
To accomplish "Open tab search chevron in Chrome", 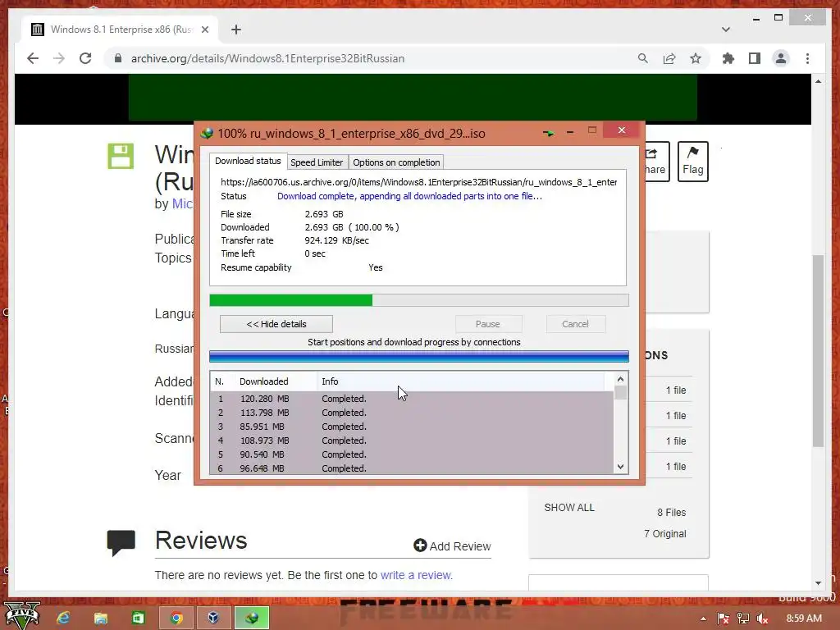I will (x=726, y=30).
